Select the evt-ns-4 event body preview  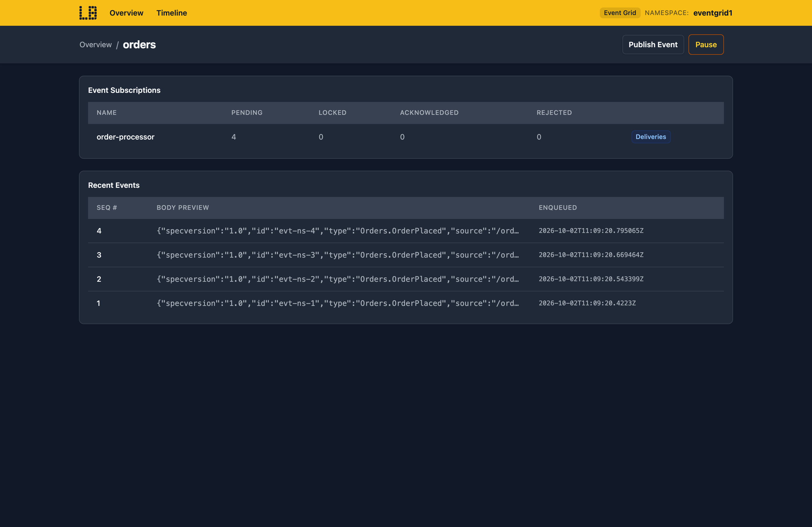pyautogui.click(x=338, y=231)
